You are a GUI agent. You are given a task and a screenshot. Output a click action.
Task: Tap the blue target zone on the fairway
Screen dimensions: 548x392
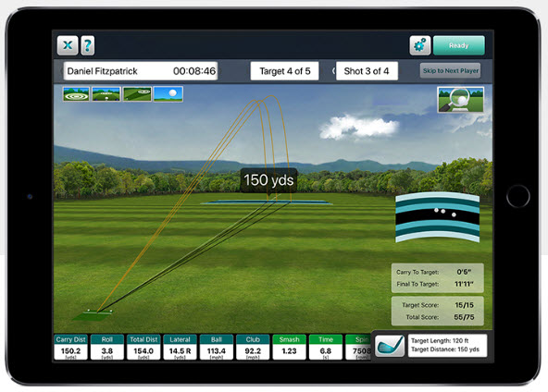pyautogui.click(x=267, y=202)
